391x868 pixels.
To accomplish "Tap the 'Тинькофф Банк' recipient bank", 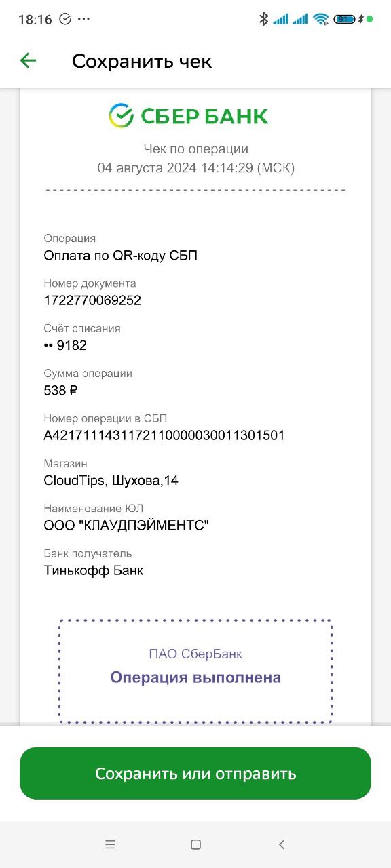I will [x=94, y=570].
